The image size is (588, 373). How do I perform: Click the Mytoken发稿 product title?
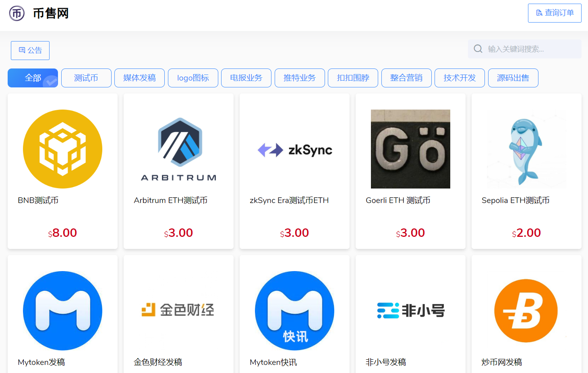coord(41,362)
